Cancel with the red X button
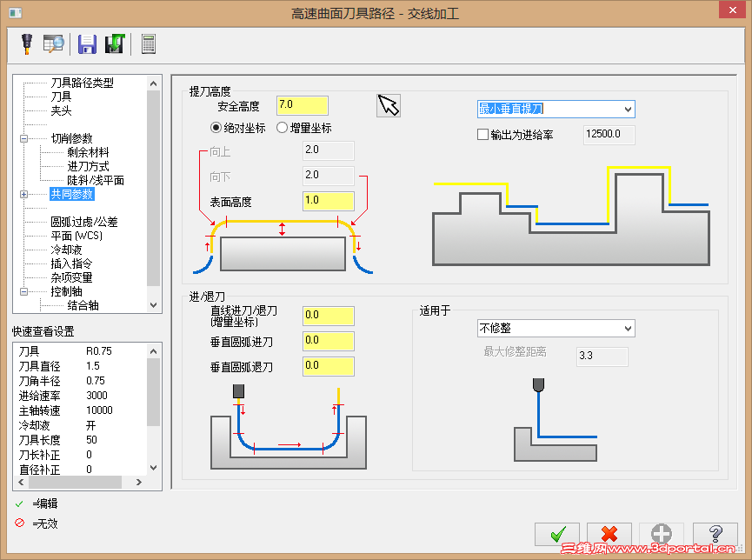 (609, 534)
